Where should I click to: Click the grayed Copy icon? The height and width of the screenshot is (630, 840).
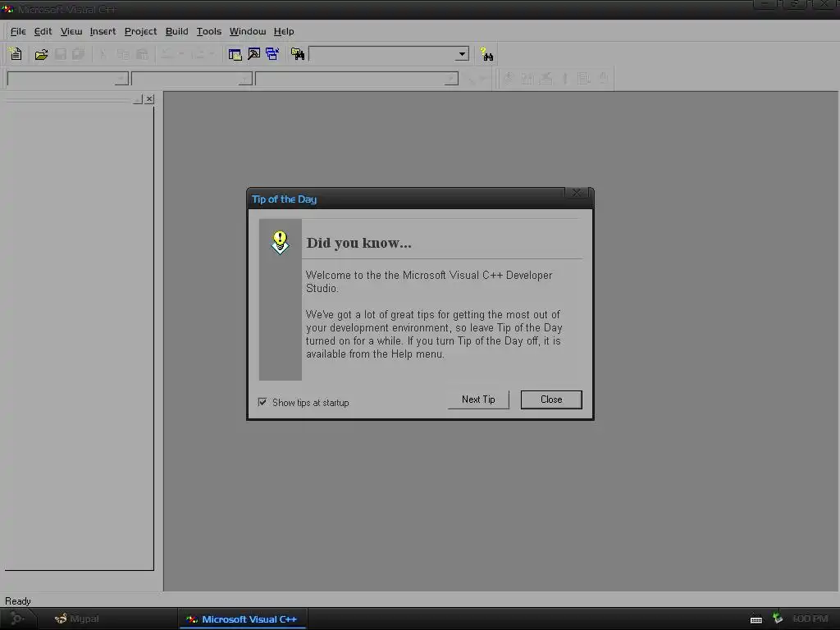pos(123,54)
